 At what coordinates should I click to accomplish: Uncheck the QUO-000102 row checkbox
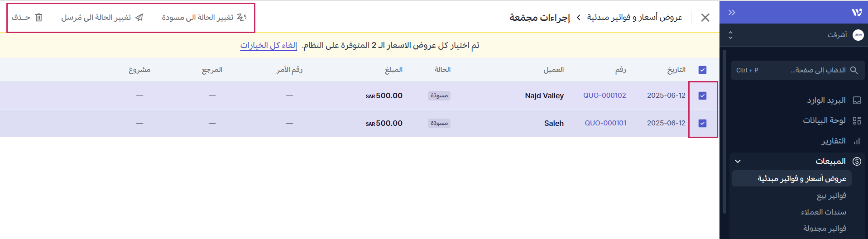(x=702, y=96)
